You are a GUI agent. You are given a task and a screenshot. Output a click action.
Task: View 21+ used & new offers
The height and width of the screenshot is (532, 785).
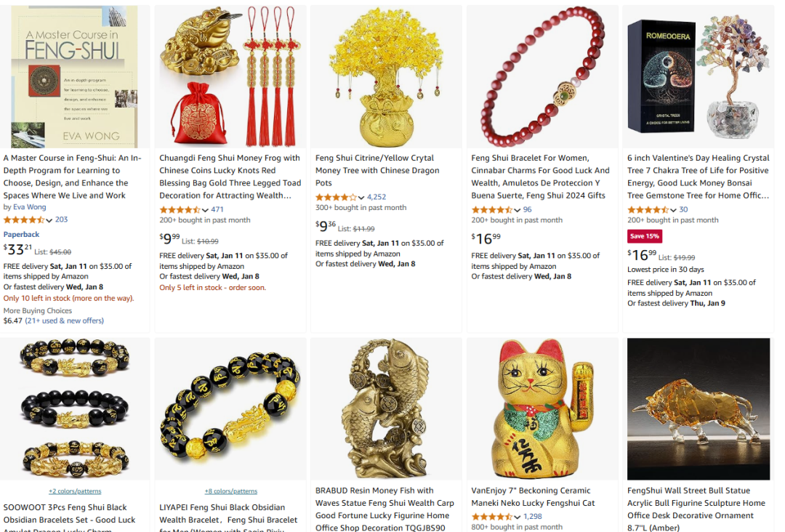click(x=65, y=321)
